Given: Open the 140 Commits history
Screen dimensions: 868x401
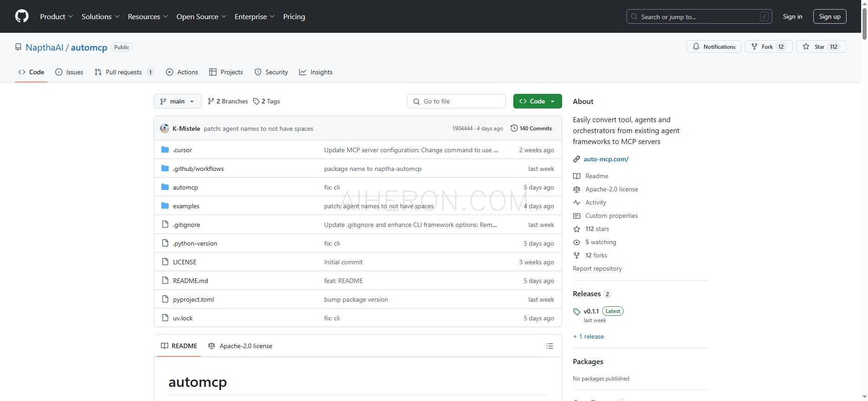Looking at the screenshot, I should click(531, 129).
